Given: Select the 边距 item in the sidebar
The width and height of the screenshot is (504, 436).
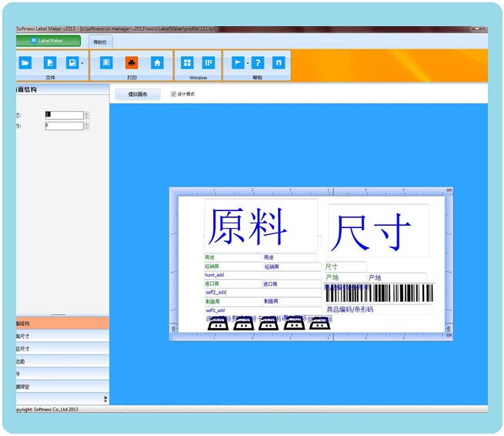Looking at the screenshot, I should pos(22,361).
